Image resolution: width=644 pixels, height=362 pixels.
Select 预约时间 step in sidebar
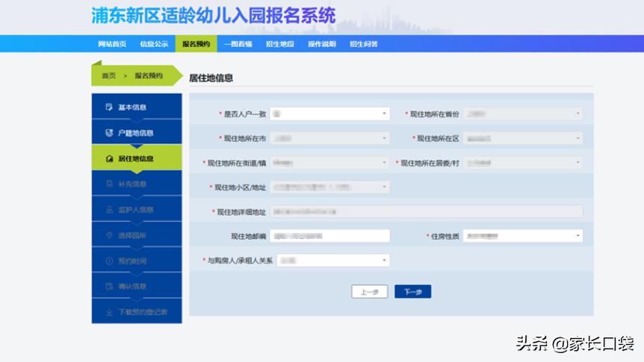click(x=137, y=260)
